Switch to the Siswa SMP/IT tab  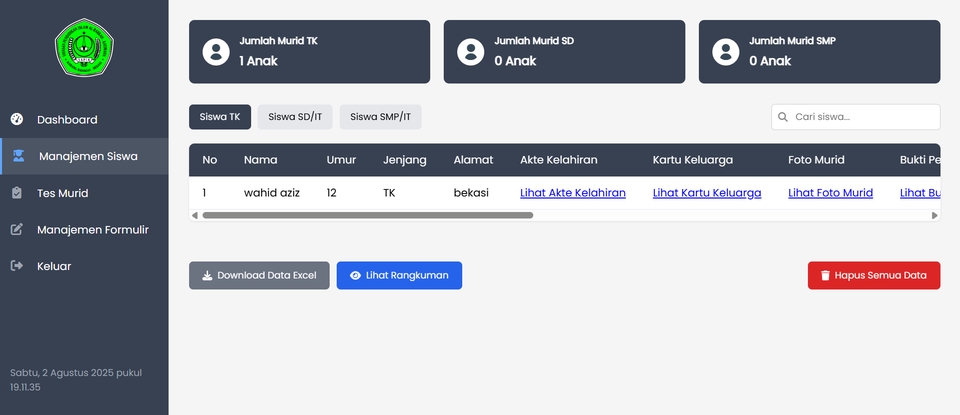click(381, 117)
